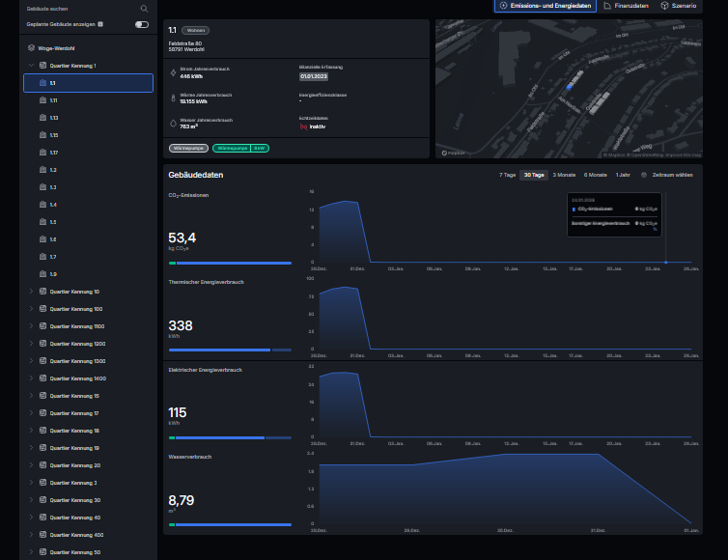Select the 7 Tage time range
Screen dimensions: 728x560
tap(507, 175)
